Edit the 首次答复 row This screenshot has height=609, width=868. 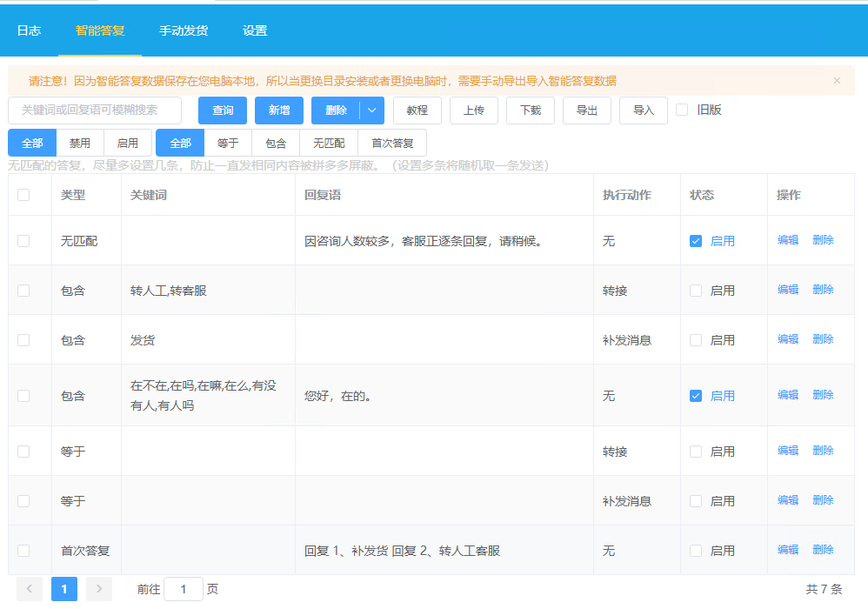[x=788, y=550]
